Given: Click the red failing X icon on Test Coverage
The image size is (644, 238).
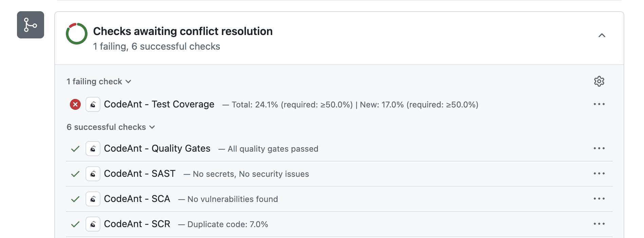Looking at the screenshot, I should (x=75, y=104).
